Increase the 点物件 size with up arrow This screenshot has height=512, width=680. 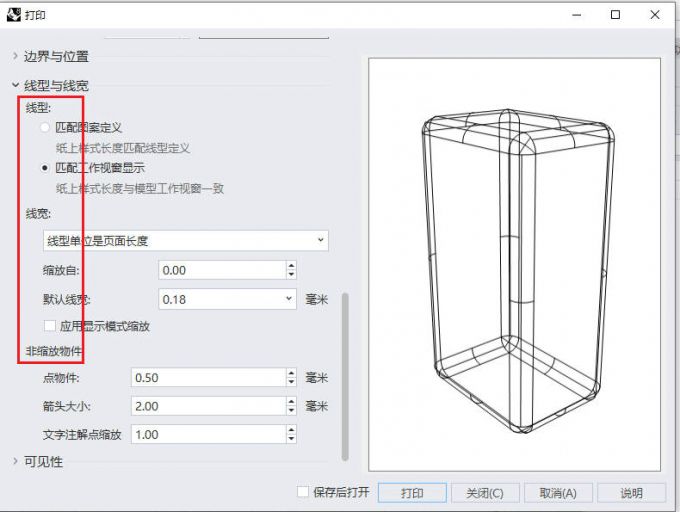coord(291,373)
